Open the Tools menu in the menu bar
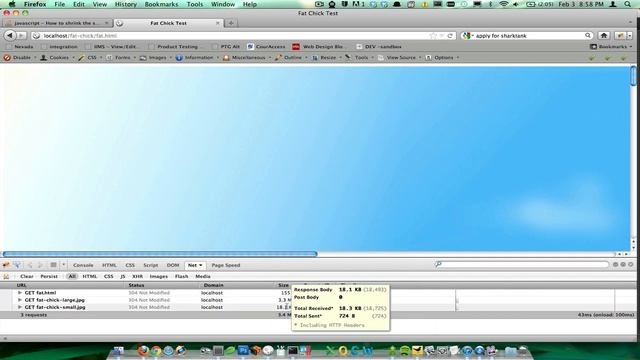 (195, 4)
